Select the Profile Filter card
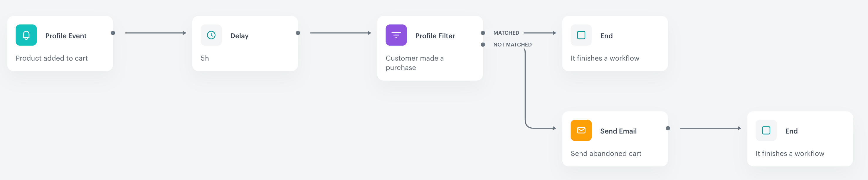The height and width of the screenshot is (180, 868). [430, 49]
